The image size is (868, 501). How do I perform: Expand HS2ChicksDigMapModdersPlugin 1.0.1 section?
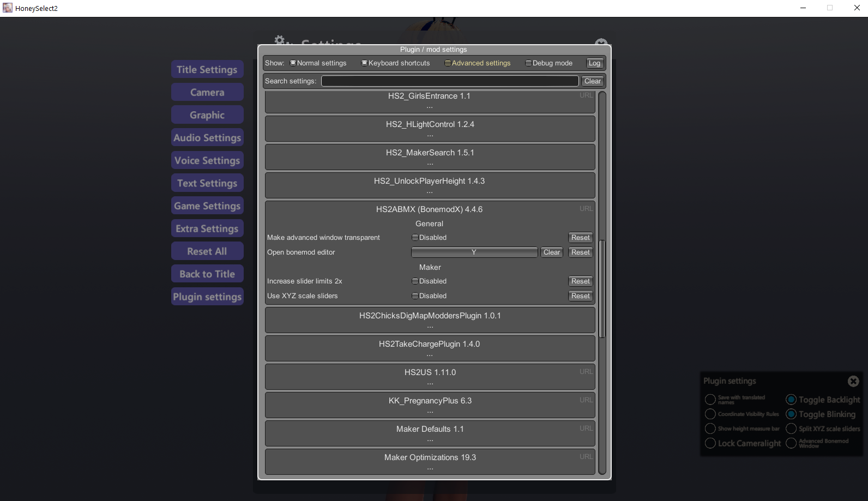pyautogui.click(x=430, y=320)
